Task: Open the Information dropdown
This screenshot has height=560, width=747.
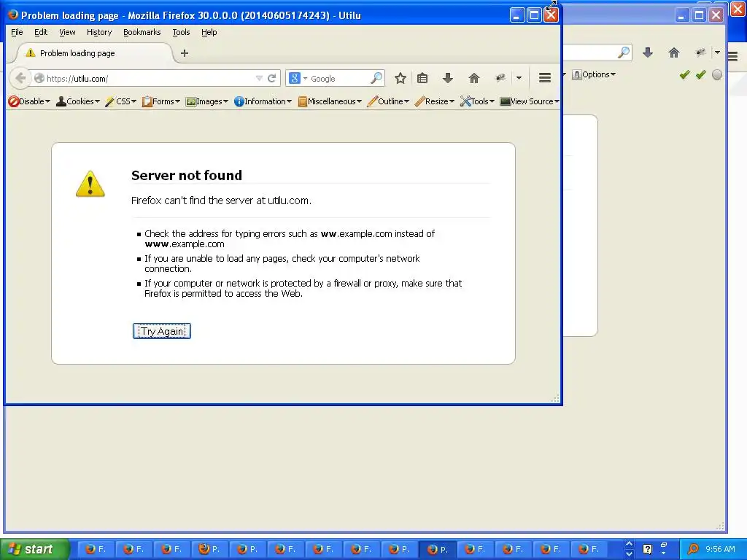Action: tap(263, 101)
